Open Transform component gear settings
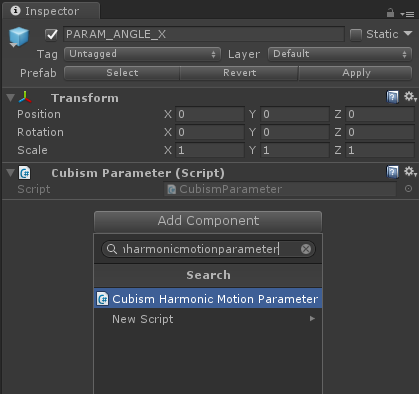The image size is (419, 394). tap(410, 97)
